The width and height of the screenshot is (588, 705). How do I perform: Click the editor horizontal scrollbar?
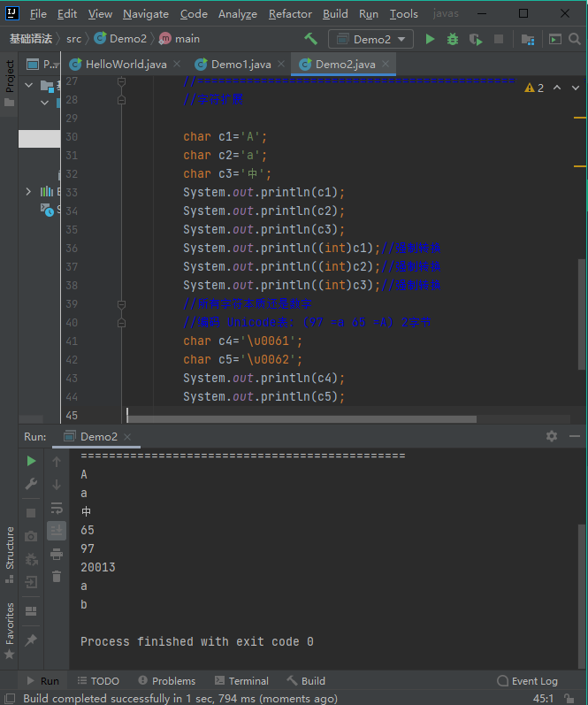point(302,419)
